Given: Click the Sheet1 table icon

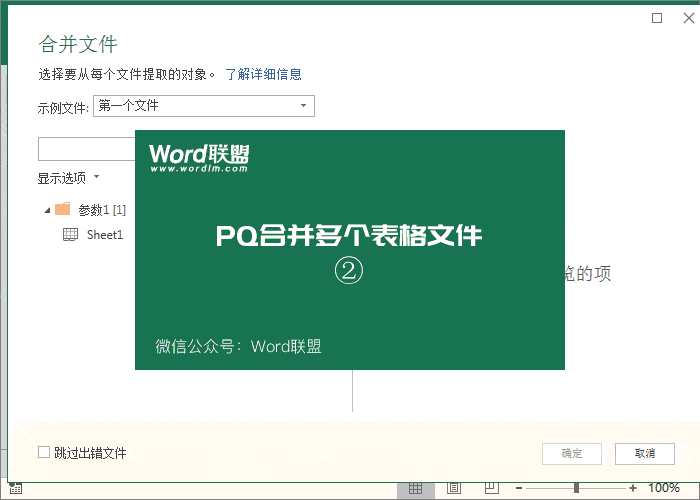Looking at the screenshot, I should [70, 234].
